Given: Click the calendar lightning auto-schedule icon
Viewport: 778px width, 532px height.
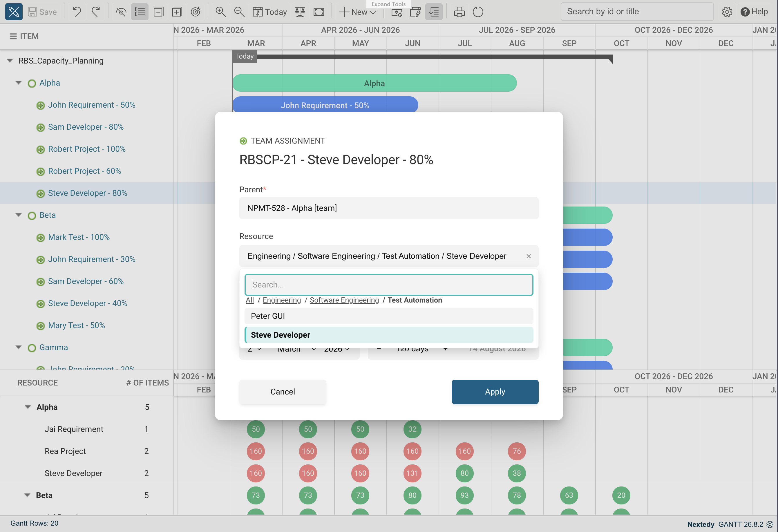Looking at the screenshot, I should (415, 12).
